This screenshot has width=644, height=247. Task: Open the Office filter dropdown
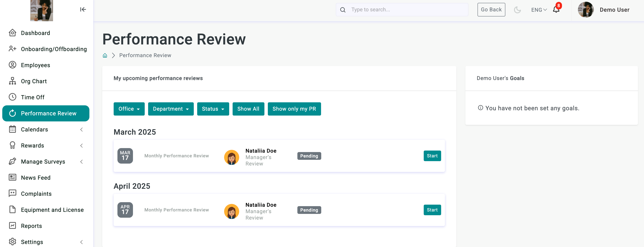click(129, 109)
